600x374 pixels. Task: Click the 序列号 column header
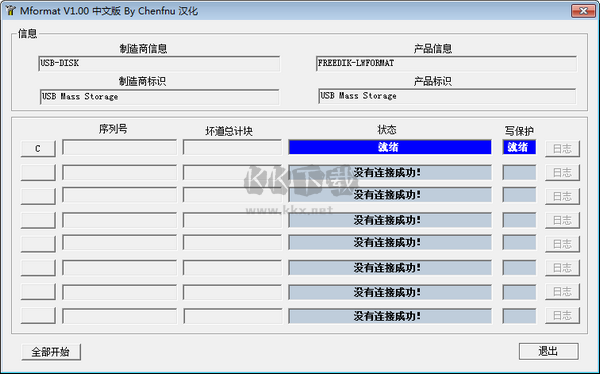pos(113,129)
